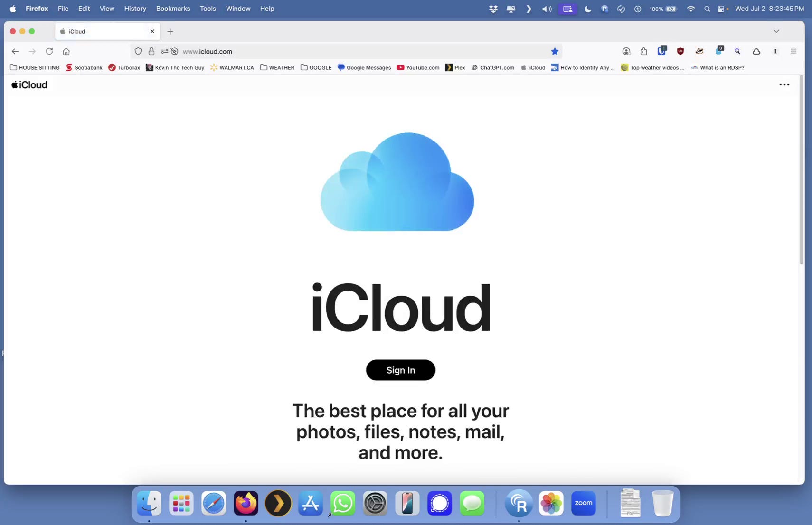Open uBlock Origin extension icon
Screen dimensions: 812x525
pyautogui.click(x=680, y=51)
